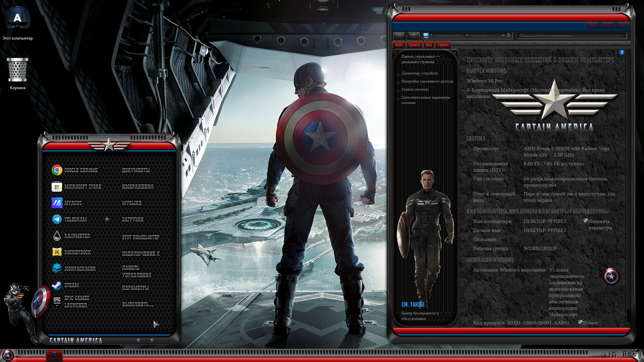
Task: Expand the Система и безопасность breadcrumb arrow
Action: (467, 35)
